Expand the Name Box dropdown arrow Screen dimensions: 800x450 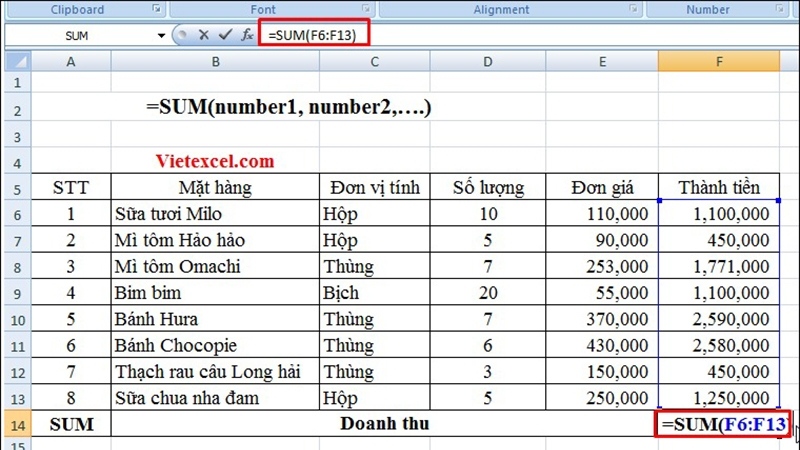161,35
